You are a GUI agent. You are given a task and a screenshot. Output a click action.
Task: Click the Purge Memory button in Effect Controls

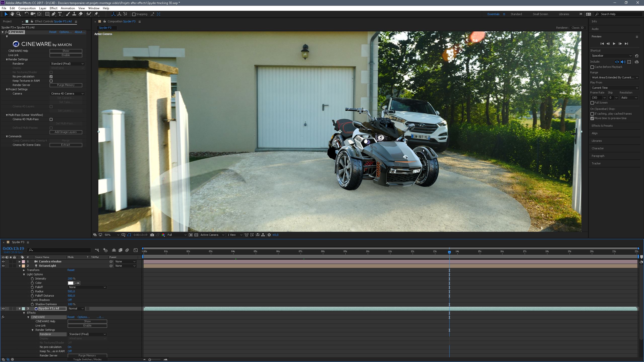66,85
